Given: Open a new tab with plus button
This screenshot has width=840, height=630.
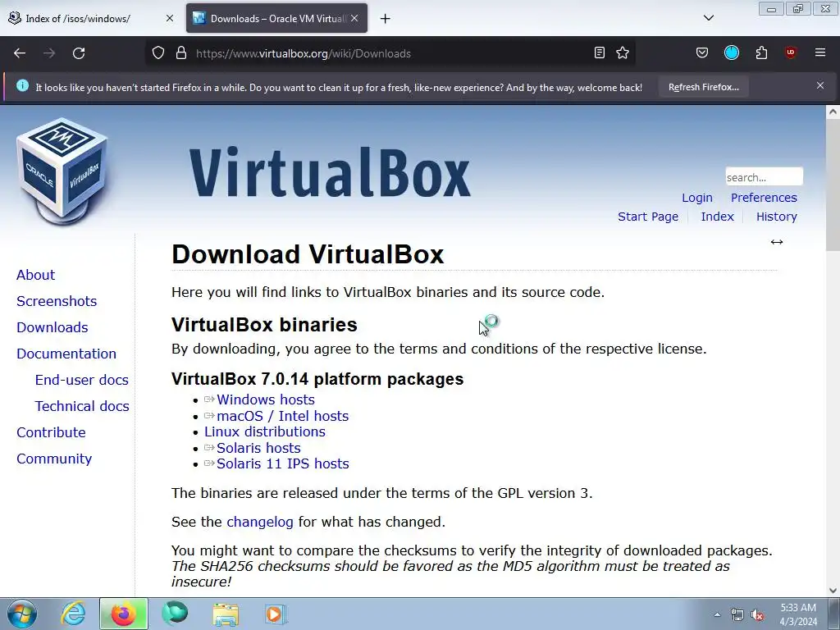Looking at the screenshot, I should click(386, 19).
